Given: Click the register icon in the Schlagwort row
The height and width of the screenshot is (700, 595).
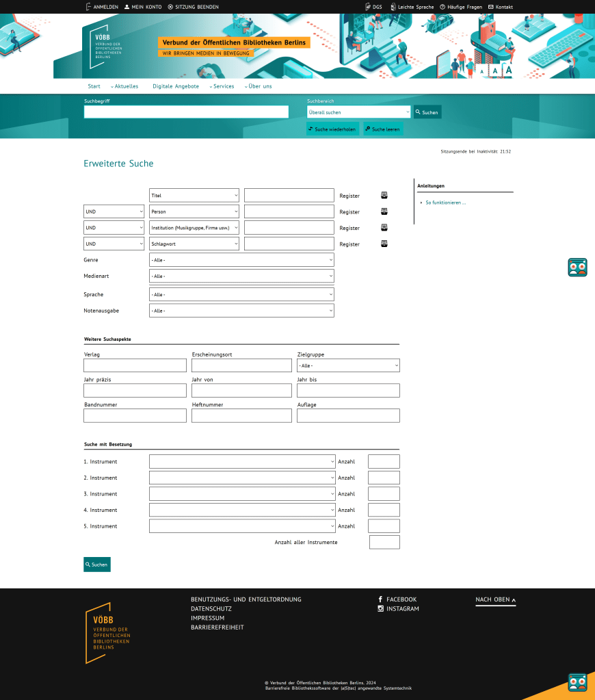Looking at the screenshot, I should pyautogui.click(x=384, y=244).
